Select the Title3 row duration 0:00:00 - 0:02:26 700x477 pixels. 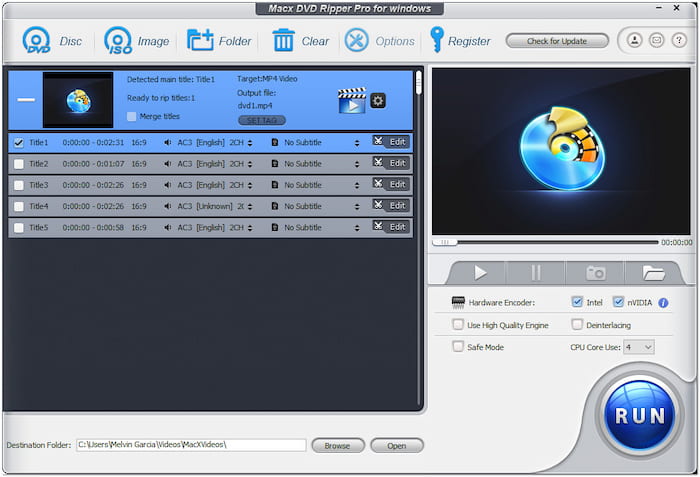coord(93,185)
